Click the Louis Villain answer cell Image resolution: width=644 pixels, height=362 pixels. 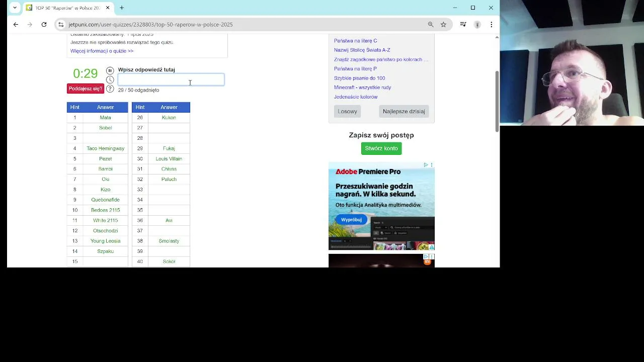click(x=169, y=159)
